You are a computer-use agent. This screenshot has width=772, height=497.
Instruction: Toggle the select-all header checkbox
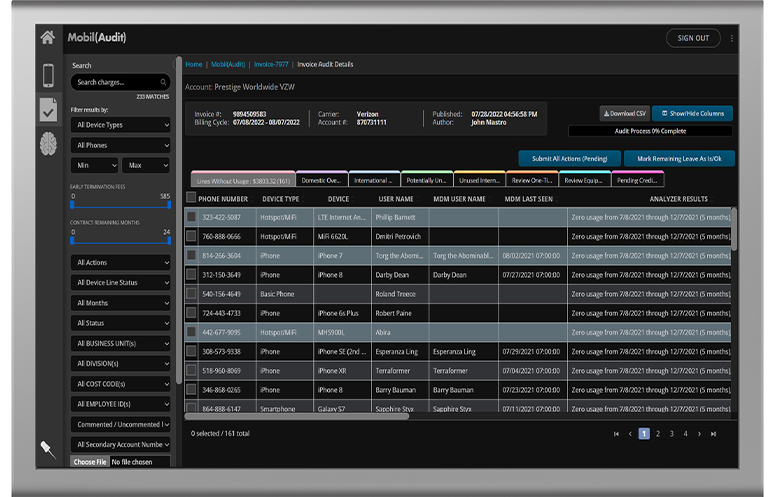191,198
